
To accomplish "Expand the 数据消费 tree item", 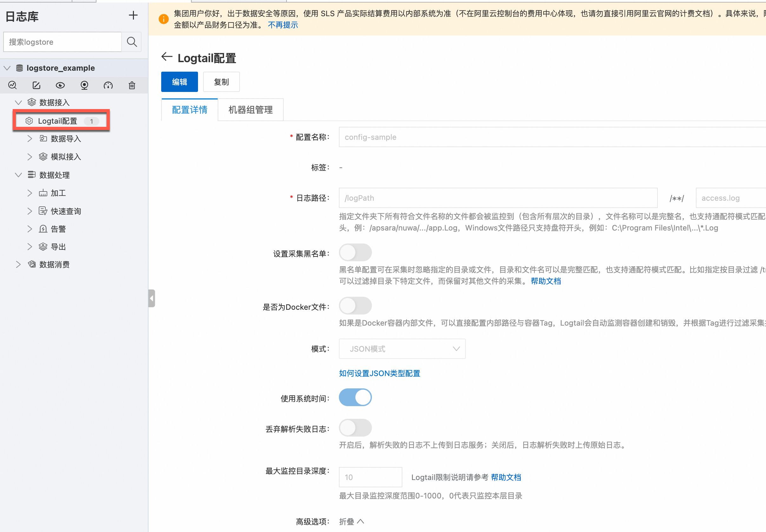I will 18,264.
